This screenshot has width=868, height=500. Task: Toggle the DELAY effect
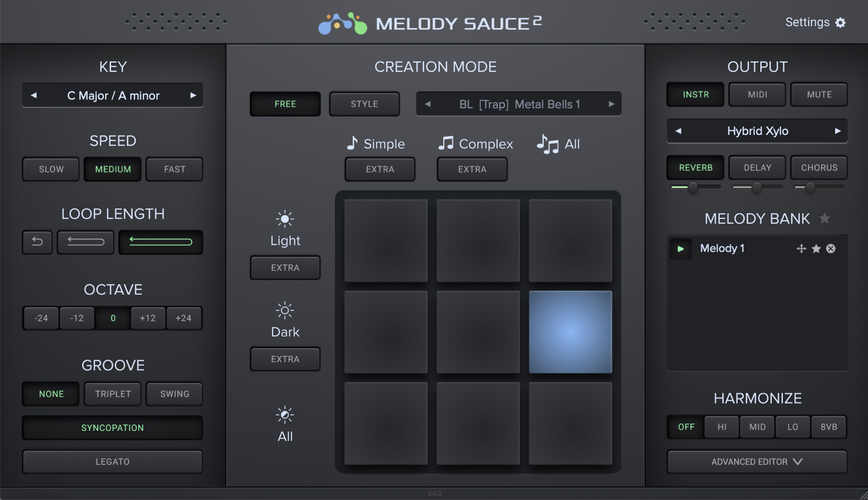pos(757,168)
